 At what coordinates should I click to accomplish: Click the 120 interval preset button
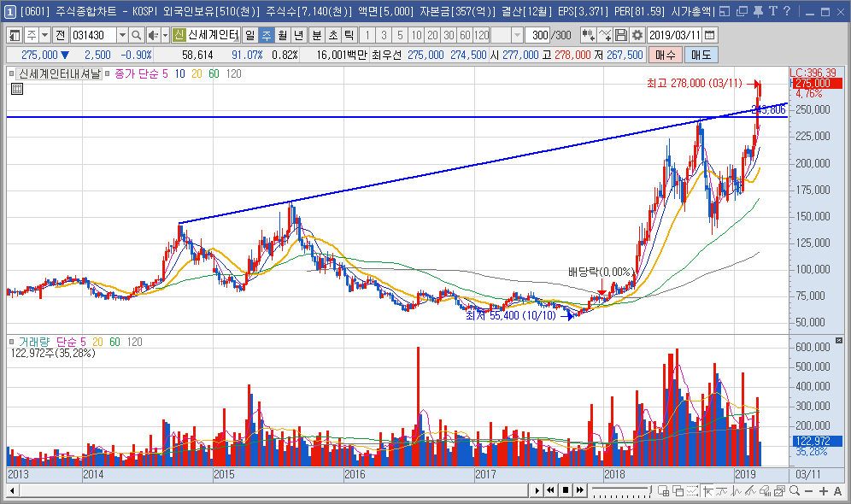481,35
